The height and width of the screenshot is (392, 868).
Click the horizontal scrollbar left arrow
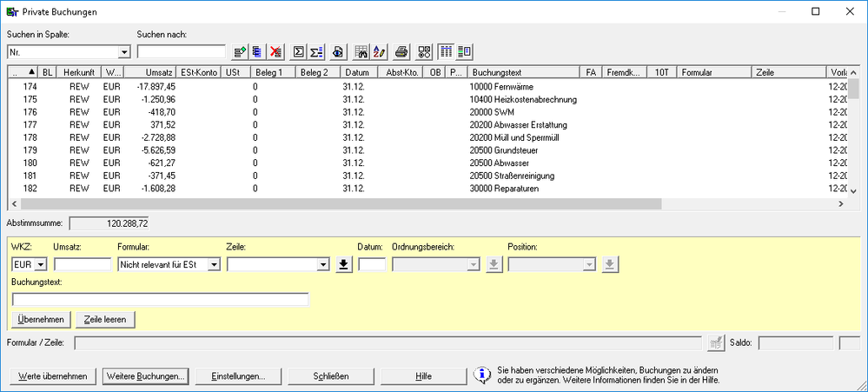tap(13, 203)
